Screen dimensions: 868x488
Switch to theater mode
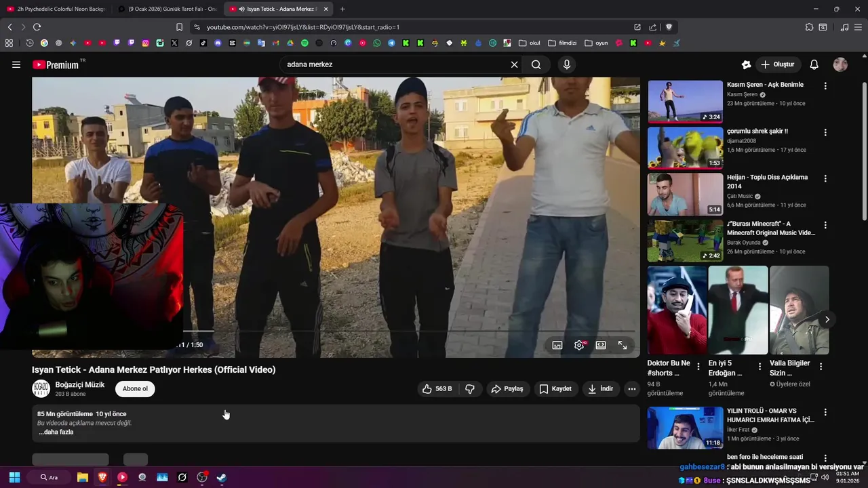click(x=601, y=345)
